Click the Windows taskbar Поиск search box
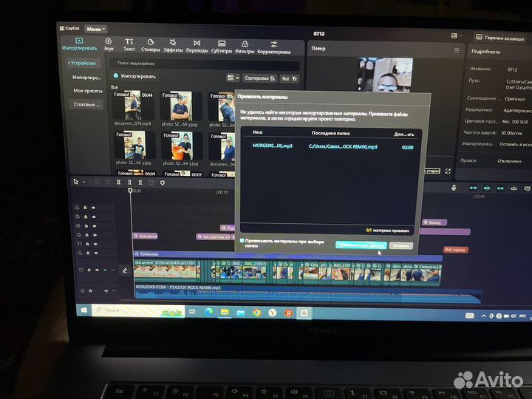Image resolution: width=532 pixels, height=399 pixels. [138, 311]
